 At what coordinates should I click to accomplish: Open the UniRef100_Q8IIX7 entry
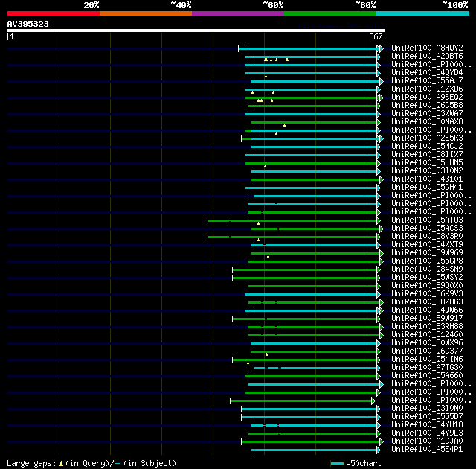pyautogui.click(x=427, y=155)
